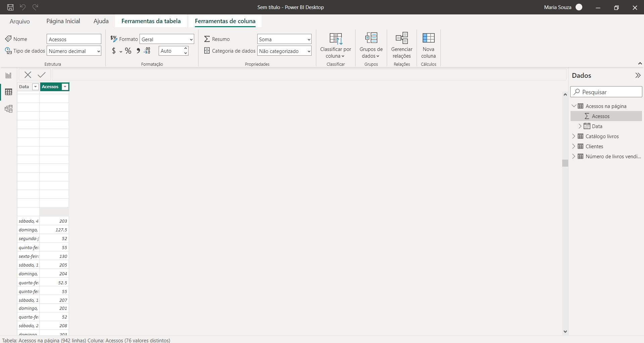This screenshot has width=644, height=343.
Task: Decrease decimal places stepper down
Action: (185, 53)
